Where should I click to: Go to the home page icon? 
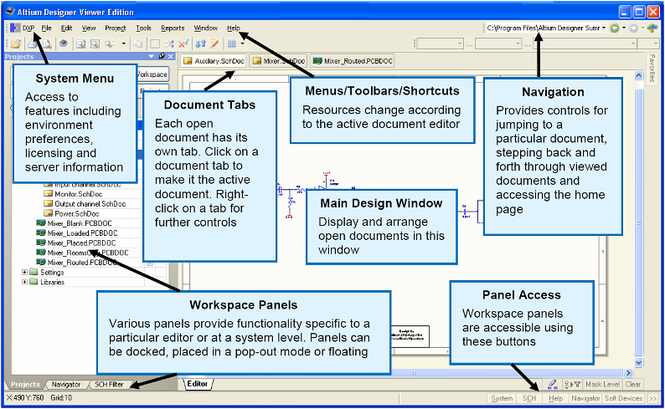coord(652,28)
